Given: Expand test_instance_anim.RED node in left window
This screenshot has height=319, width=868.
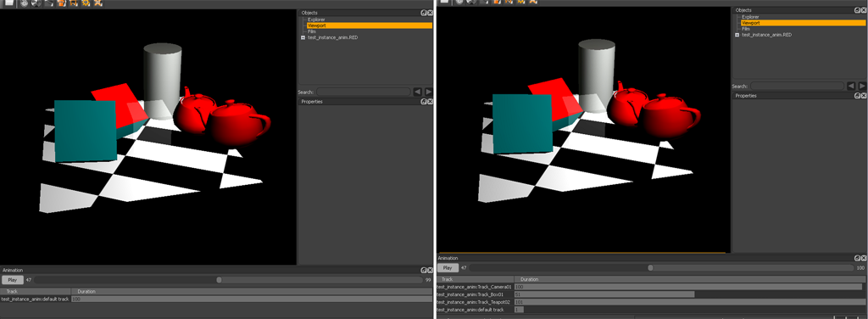Looking at the screenshot, I should pyautogui.click(x=303, y=37).
